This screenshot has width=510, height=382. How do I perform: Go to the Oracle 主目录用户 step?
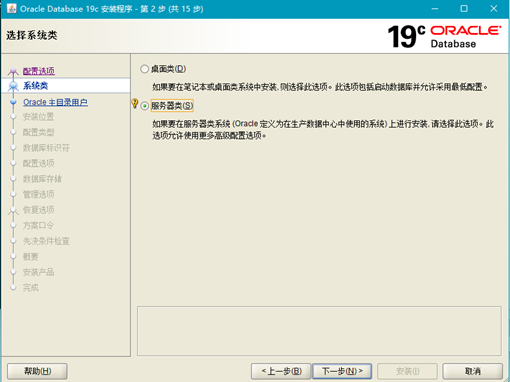click(x=55, y=102)
